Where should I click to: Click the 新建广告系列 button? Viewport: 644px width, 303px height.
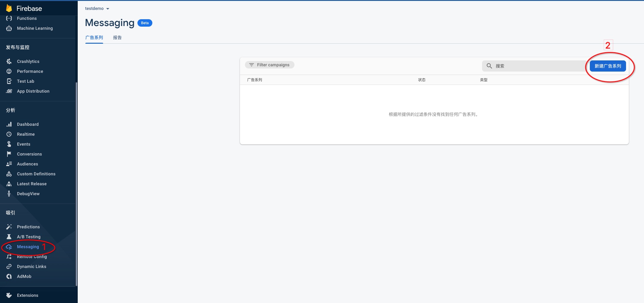click(x=608, y=66)
